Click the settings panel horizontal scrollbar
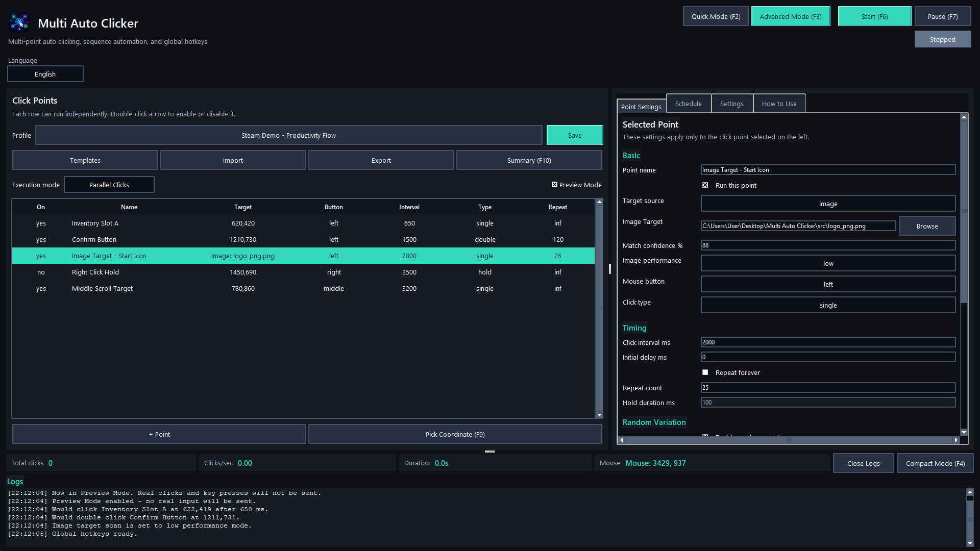Screen dimensions: 980x551 789,440
